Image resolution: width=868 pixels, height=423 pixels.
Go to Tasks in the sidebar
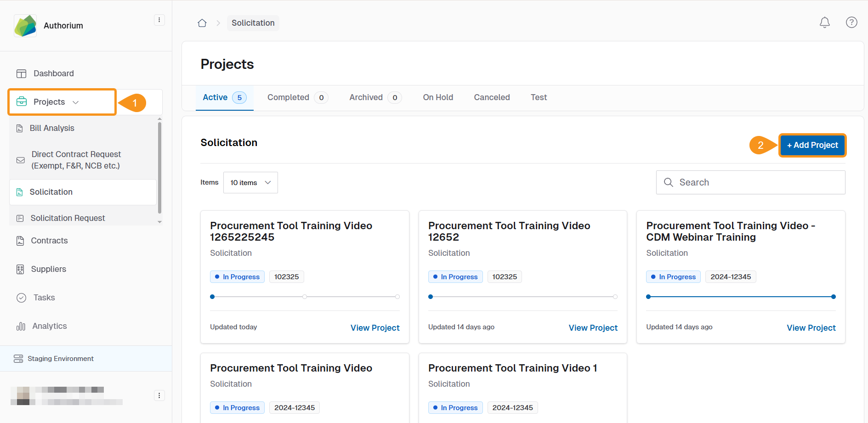coord(44,298)
